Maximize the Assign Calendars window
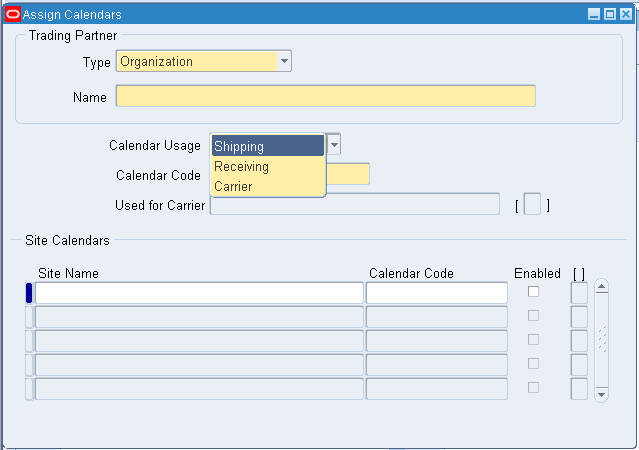 pyautogui.click(x=609, y=14)
